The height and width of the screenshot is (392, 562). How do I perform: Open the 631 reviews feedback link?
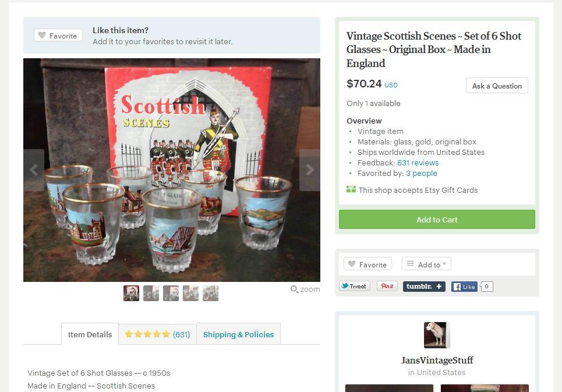pyautogui.click(x=418, y=163)
